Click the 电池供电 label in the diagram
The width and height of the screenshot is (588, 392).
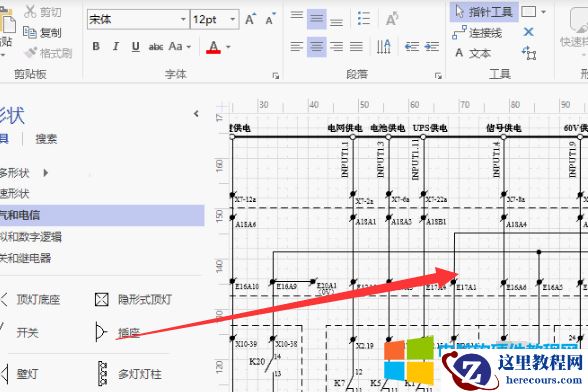click(x=387, y=128)
